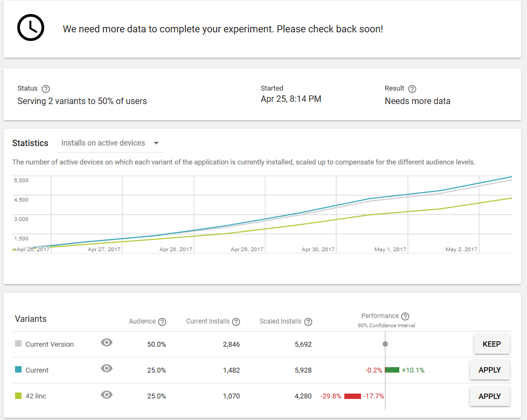The image size is (527, 420).
Task: Apply the Current variant
Action: (x=489, y=370)
